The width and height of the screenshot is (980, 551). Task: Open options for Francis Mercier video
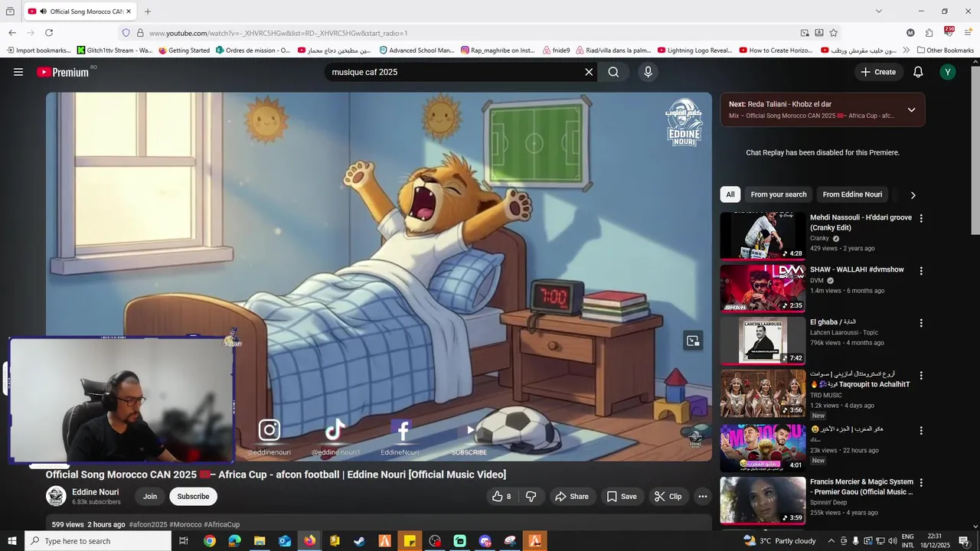pyautogui.click(x=921, y=483)
